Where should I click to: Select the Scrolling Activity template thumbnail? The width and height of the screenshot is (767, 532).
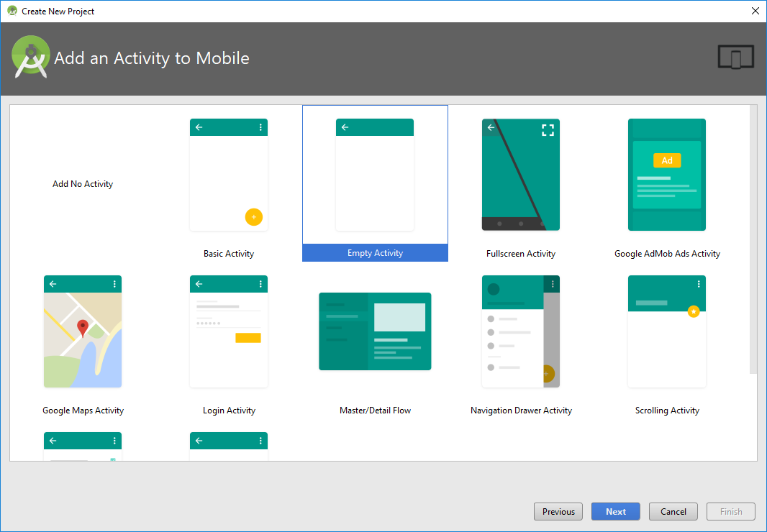click(667, 331)
